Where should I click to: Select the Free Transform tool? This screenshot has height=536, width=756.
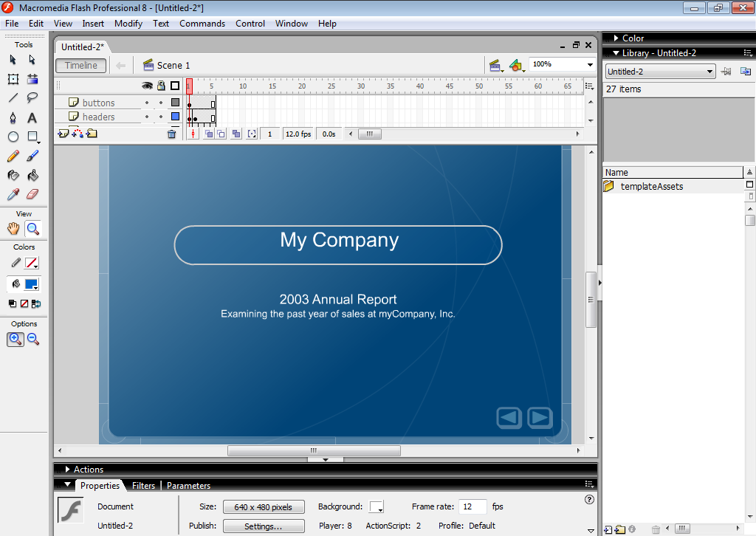click(13, 79)
